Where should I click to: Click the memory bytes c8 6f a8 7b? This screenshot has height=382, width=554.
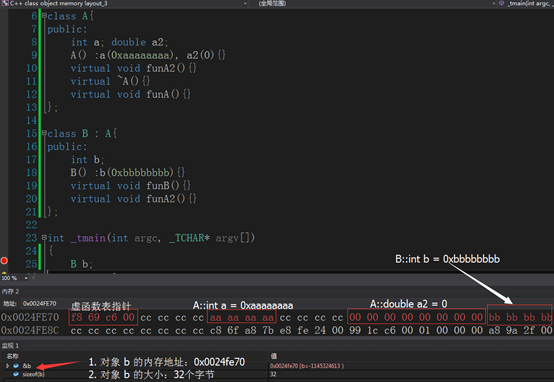pos(242,330)
